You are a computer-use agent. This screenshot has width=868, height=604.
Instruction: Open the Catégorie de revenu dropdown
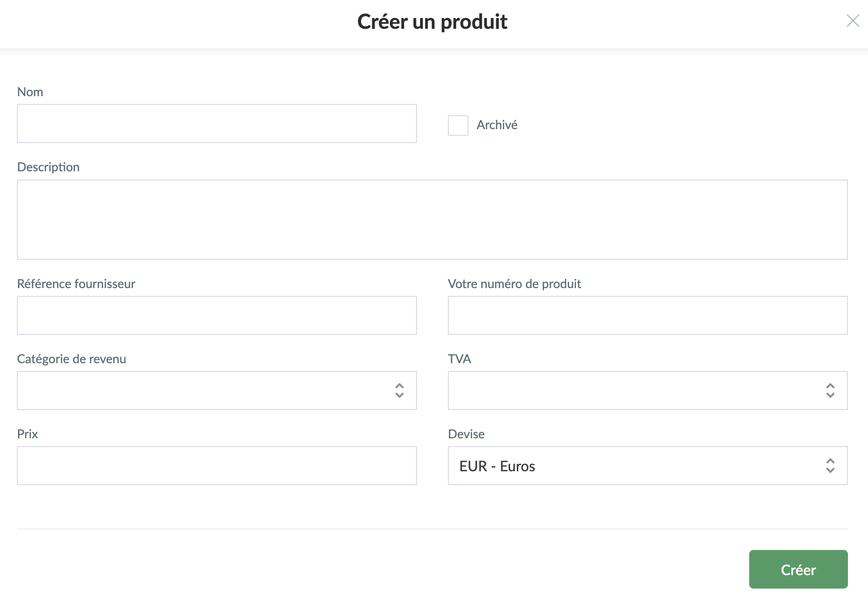[206, 390]
